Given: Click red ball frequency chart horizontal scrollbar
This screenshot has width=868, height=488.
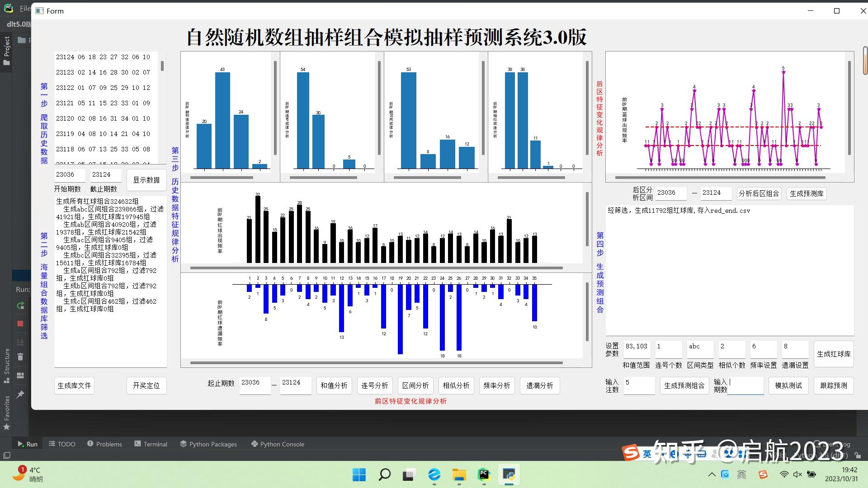Looking at the screenshot, I should pos(376,268).
